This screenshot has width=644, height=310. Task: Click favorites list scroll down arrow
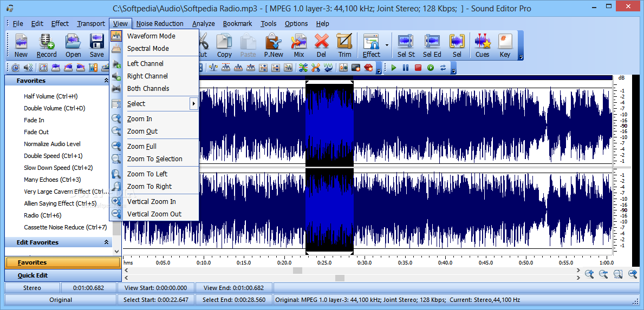[x=116, y=251]
